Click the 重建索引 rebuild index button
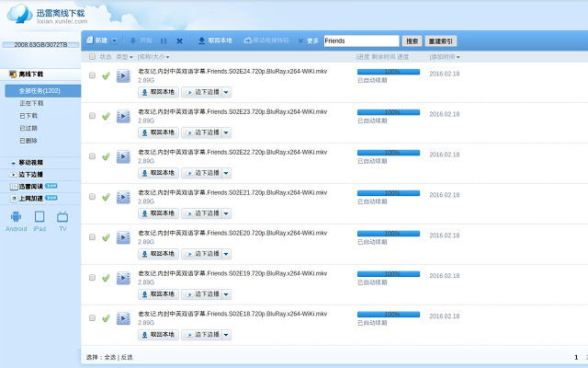 [441, 41]
